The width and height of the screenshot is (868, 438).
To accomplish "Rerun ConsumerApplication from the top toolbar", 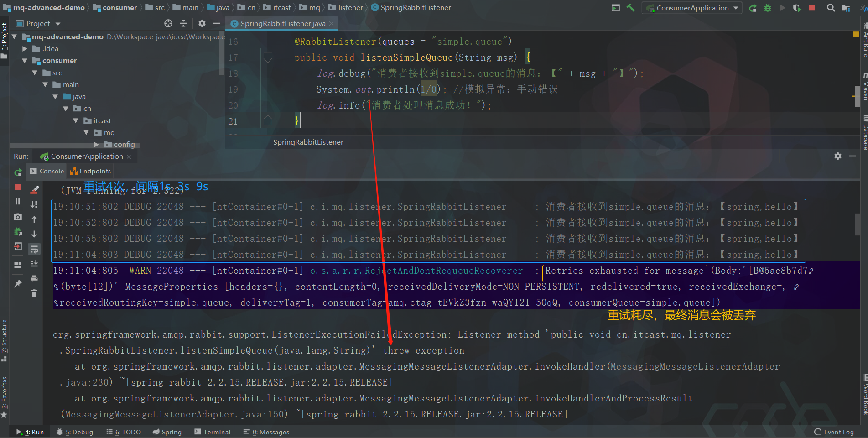I will coord(753,8).
